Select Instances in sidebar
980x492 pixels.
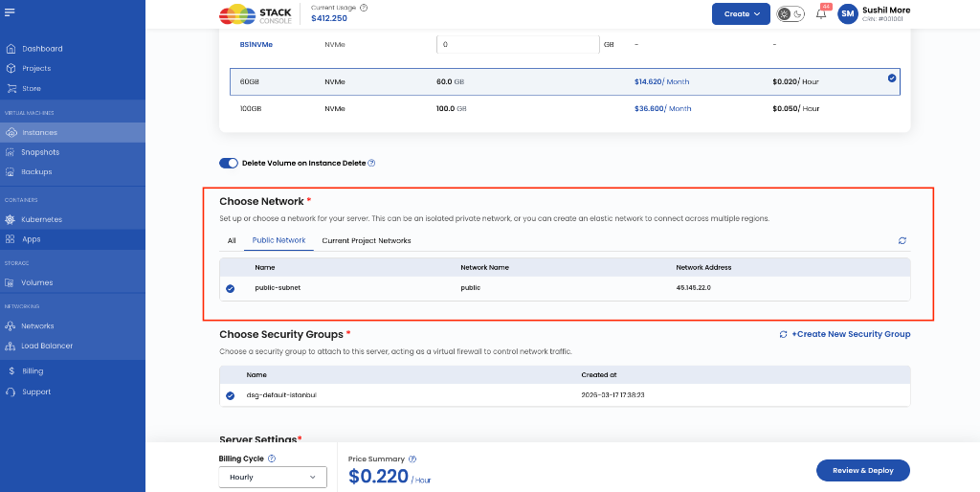[39, 132]
